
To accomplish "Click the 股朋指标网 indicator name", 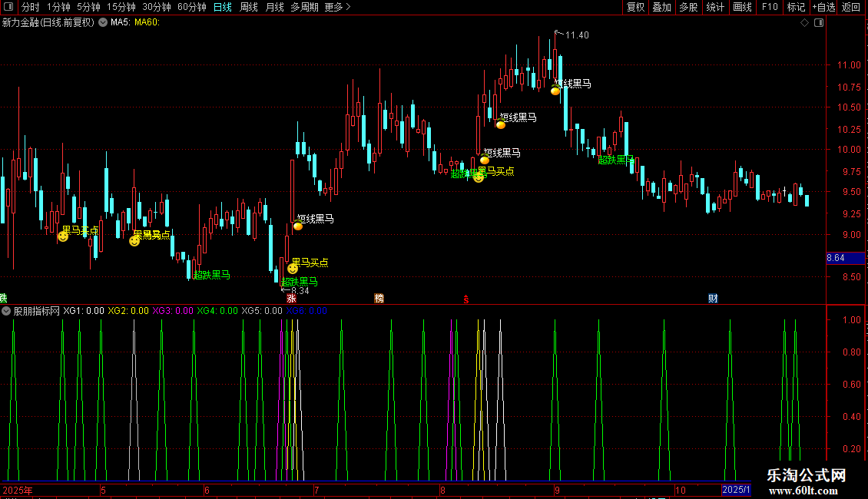I will point(37,311).
